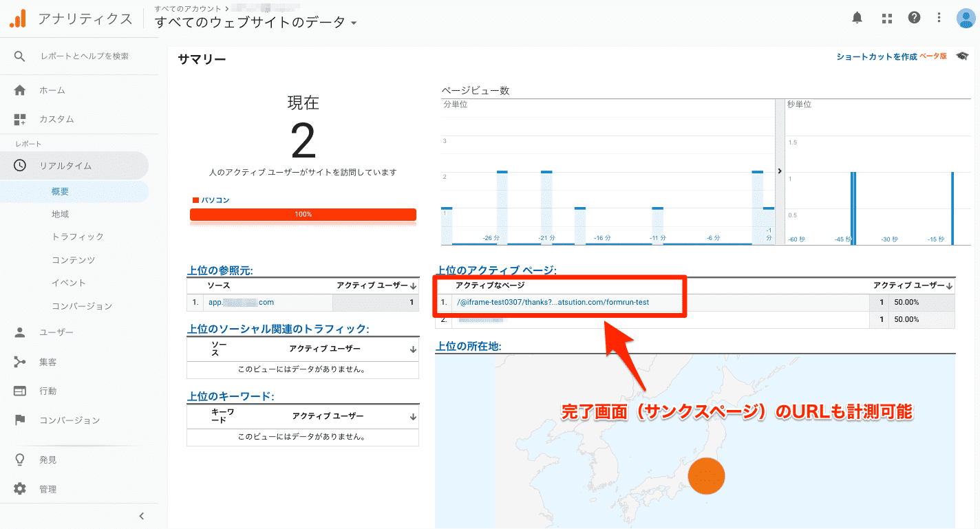Open 管理 settings via the gear icon

click(21, 488)
